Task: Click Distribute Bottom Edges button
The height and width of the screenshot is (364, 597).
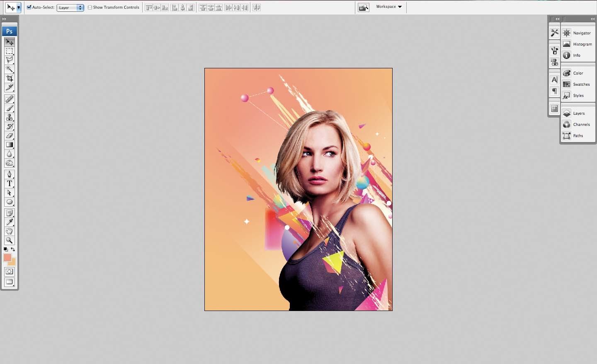Action: pos(218,7)
